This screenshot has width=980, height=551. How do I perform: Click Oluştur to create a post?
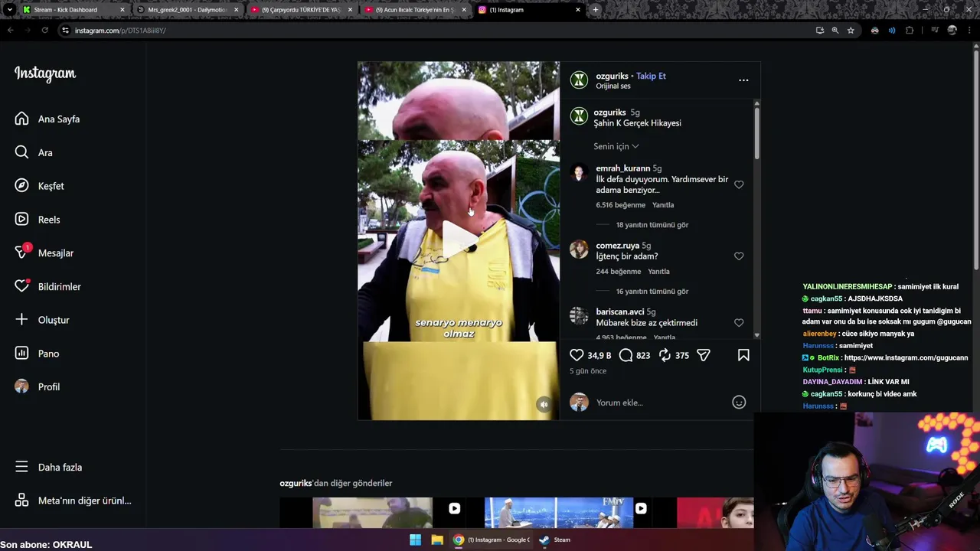pyautogui.click(x=42, y=320)
